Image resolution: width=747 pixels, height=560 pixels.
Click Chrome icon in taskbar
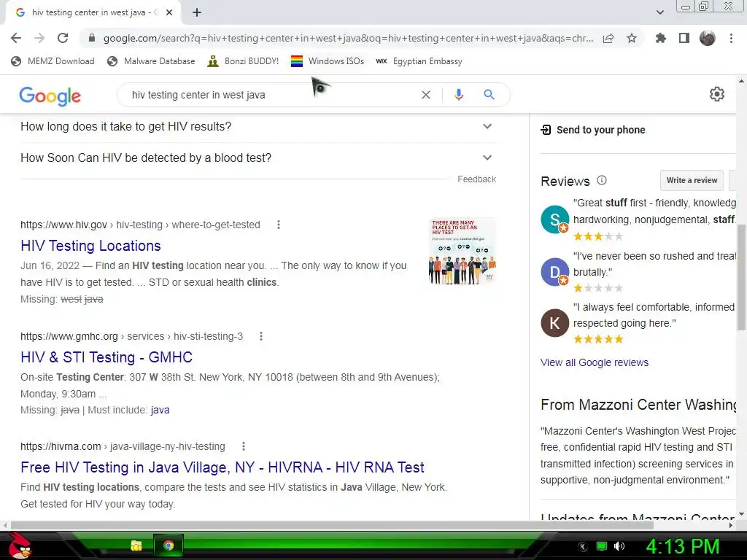pos(169,545)
